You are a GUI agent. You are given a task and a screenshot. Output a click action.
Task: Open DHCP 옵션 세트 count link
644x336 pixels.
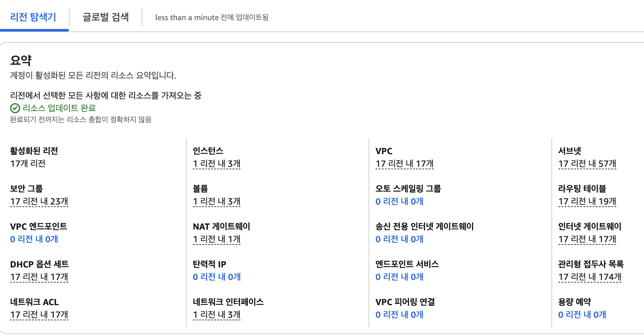pyautogui.click(x=39, y=277)
